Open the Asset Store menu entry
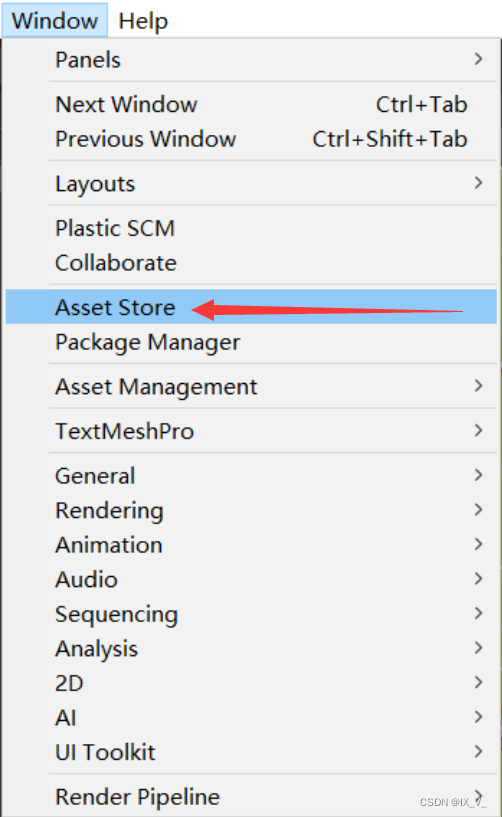The width and height of the screenshot is (502, 817). pos(251,307)
